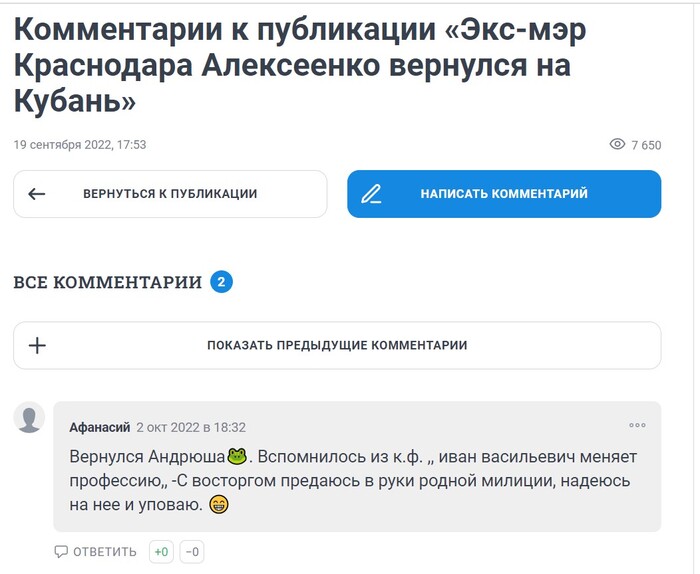Expand previous comments with ПОКАЗАТЬ ПРЕДЫДУЩИЕ КОММЕНТАРИИ
Viewport: 700px width, 574px height.
(337, 345)
